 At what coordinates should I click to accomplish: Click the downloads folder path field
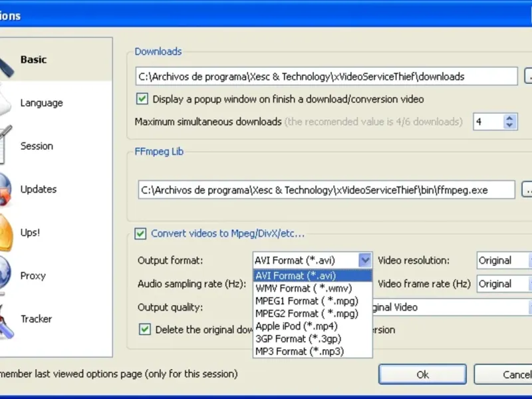click(x=327, y=76)
